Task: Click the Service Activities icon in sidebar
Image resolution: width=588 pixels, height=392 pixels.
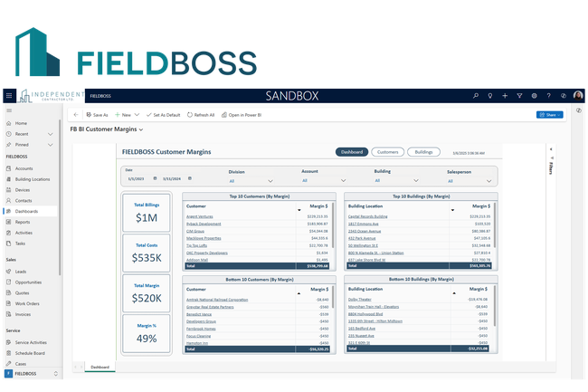Action: point(9,342)
